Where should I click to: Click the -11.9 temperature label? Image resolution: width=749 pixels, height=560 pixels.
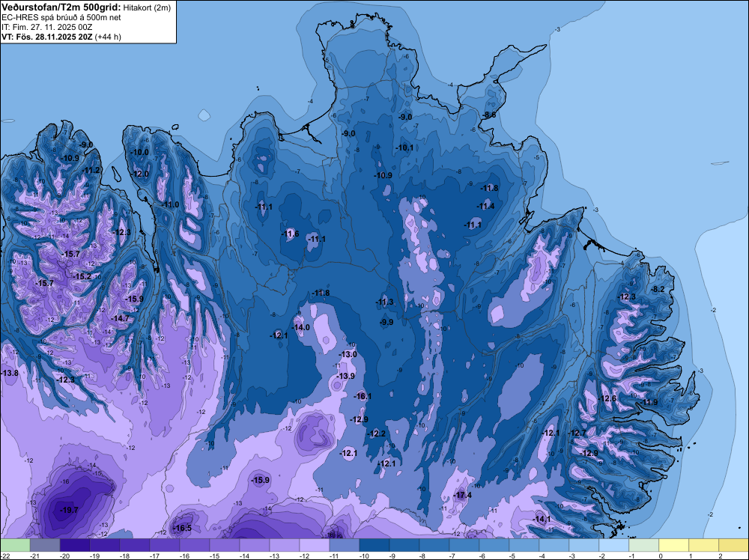[x=649, y=403]
